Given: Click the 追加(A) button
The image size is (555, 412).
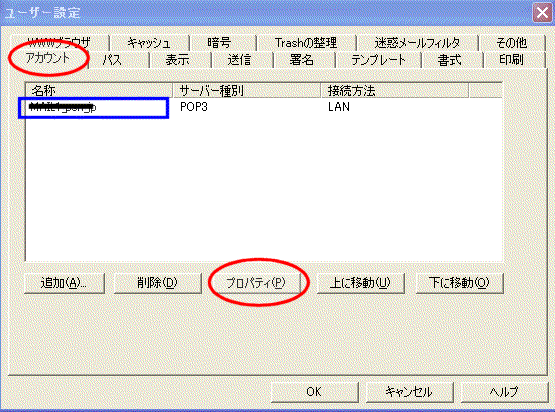Looking at the screenshot, I should (64, 283).
